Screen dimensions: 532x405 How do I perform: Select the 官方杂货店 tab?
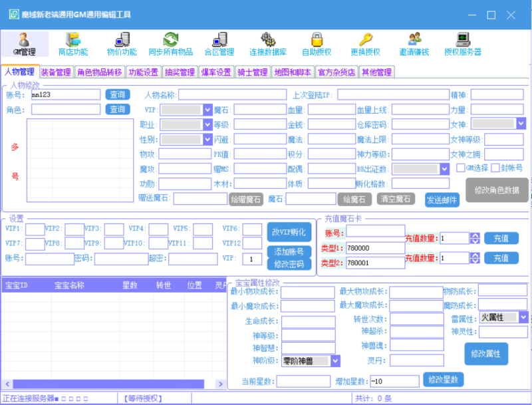[336, 72]
